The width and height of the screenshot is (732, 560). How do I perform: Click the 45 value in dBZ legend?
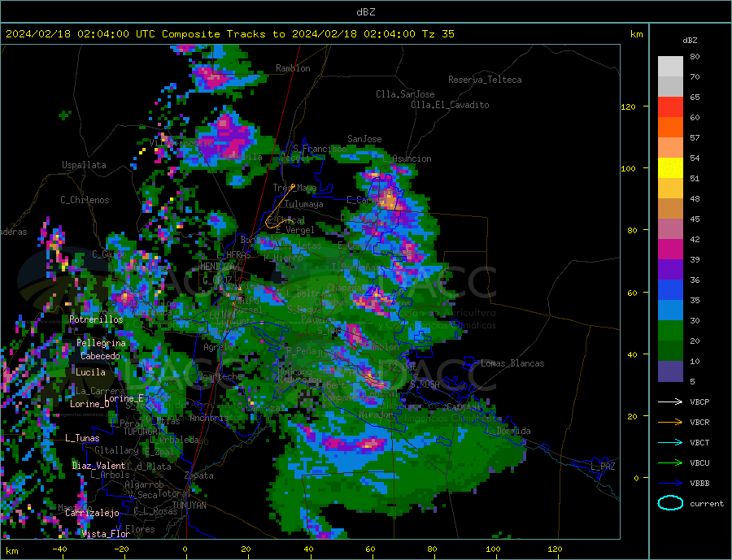[x=695, y=219]
